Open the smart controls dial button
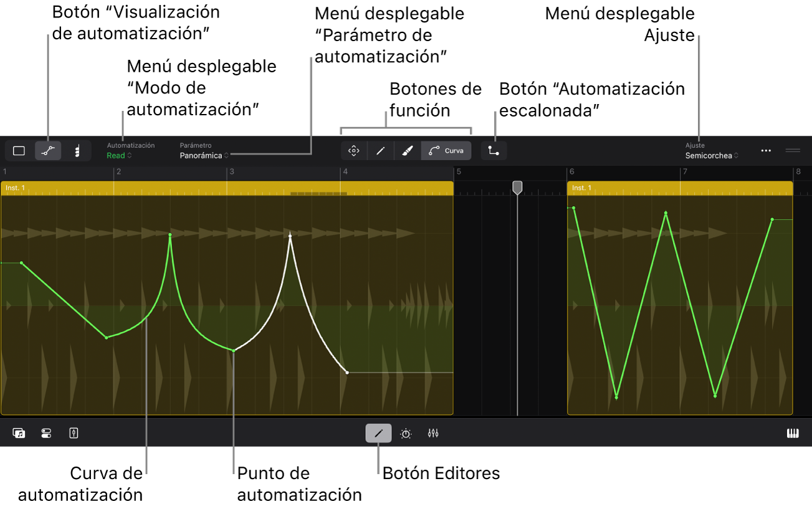The width and height of the screenshot is (812, 509). pyautogui.click(x=406, y=433)
